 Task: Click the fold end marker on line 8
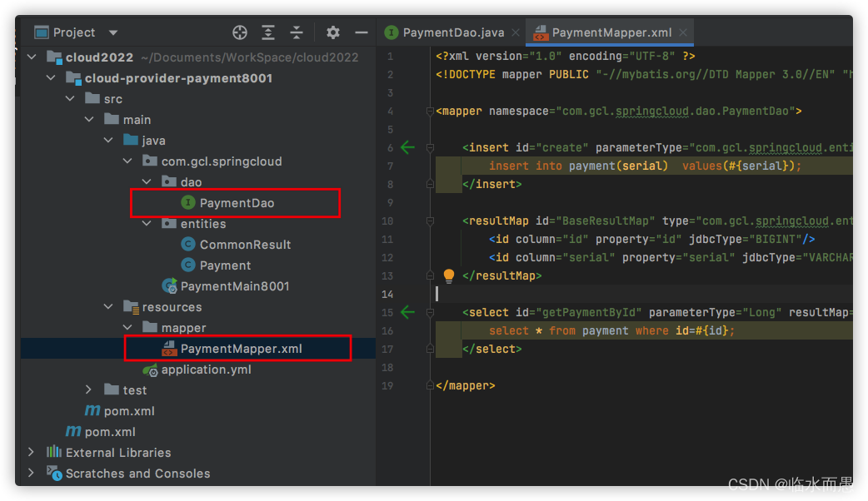point(430,184)
